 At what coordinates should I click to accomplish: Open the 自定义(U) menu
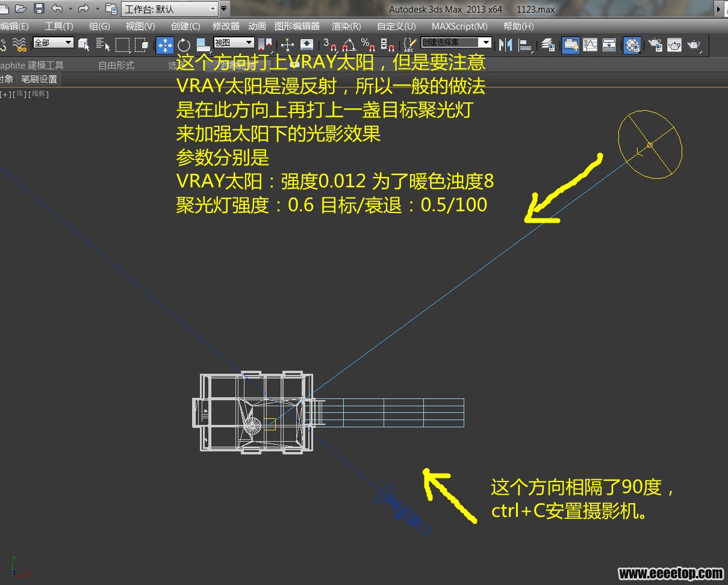[396, 26]
